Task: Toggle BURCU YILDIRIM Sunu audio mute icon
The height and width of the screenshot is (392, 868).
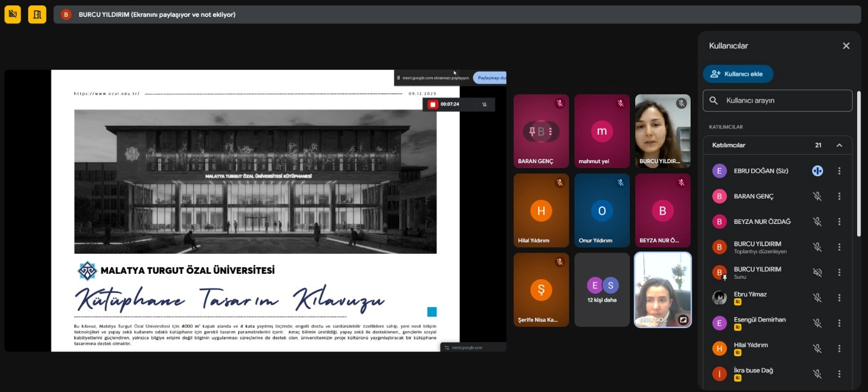Action: pyautogui.click(x=817, y=272)
